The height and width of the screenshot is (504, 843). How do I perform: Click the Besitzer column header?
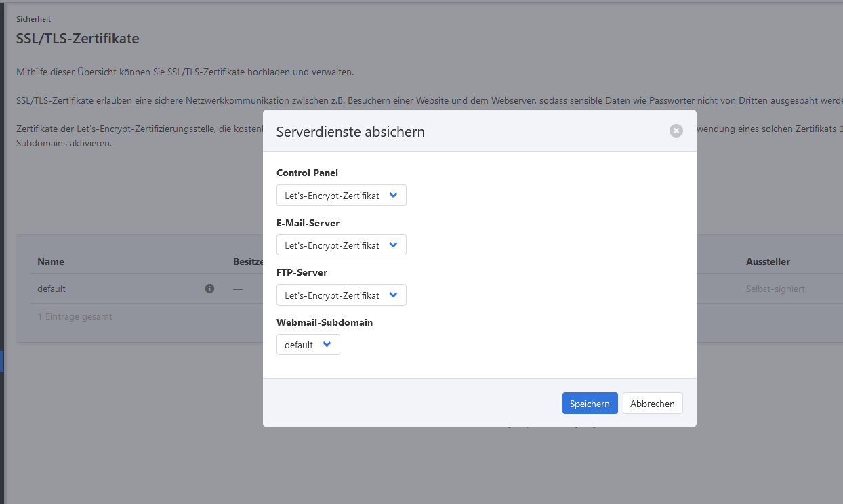click(247, 261)
